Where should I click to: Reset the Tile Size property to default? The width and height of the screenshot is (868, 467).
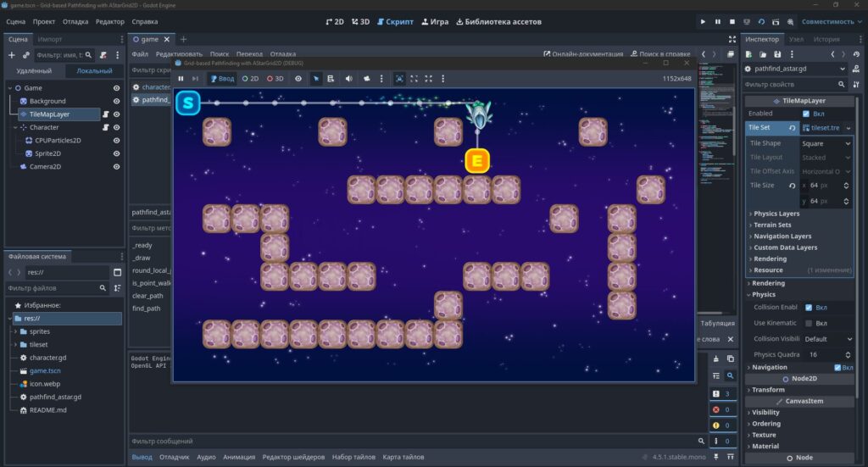coord(793,186)
